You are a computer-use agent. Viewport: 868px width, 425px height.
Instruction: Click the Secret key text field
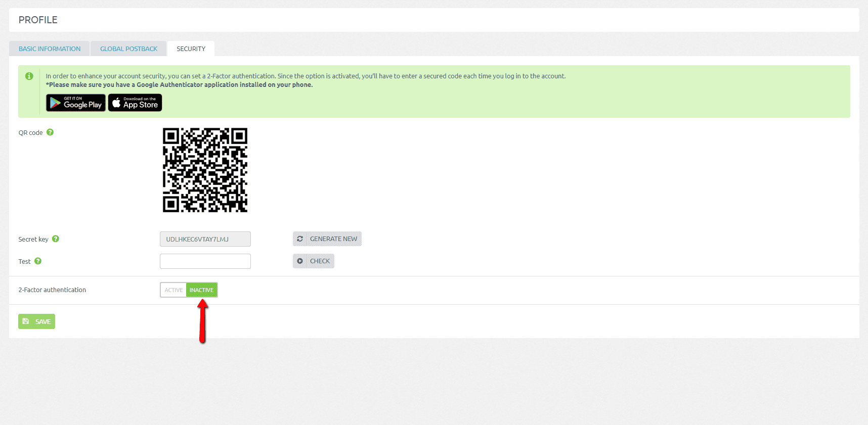point(205,239)
